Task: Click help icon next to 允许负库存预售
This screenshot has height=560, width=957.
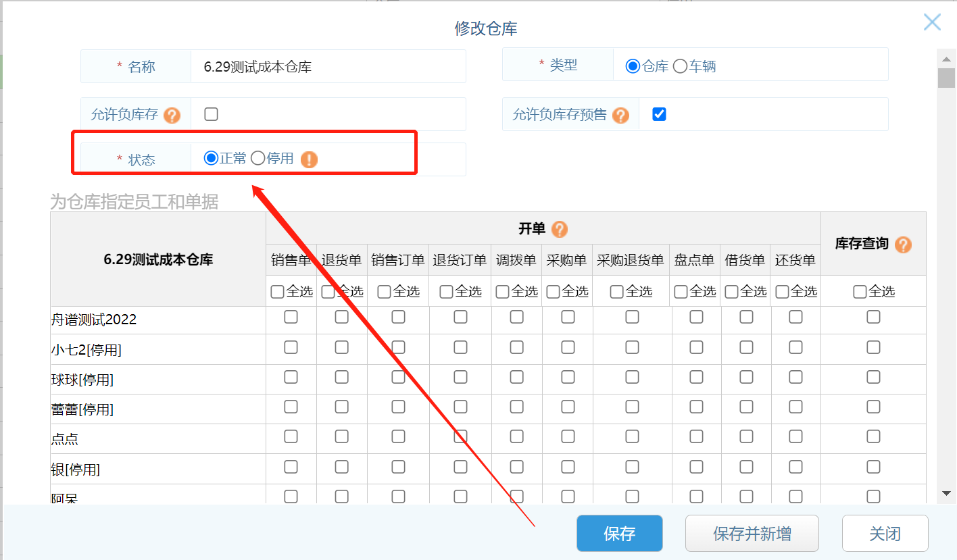Action: tap(620, 116)
